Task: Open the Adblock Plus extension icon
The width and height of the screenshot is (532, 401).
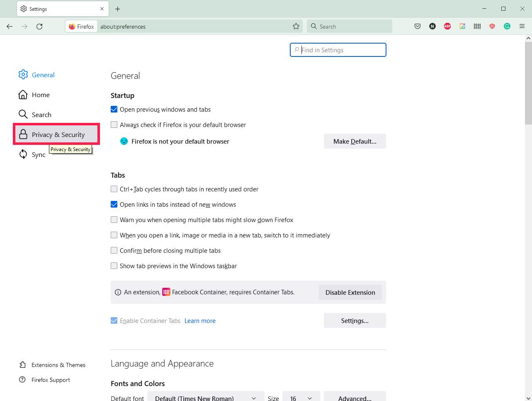Action: [x=447, y=26]
